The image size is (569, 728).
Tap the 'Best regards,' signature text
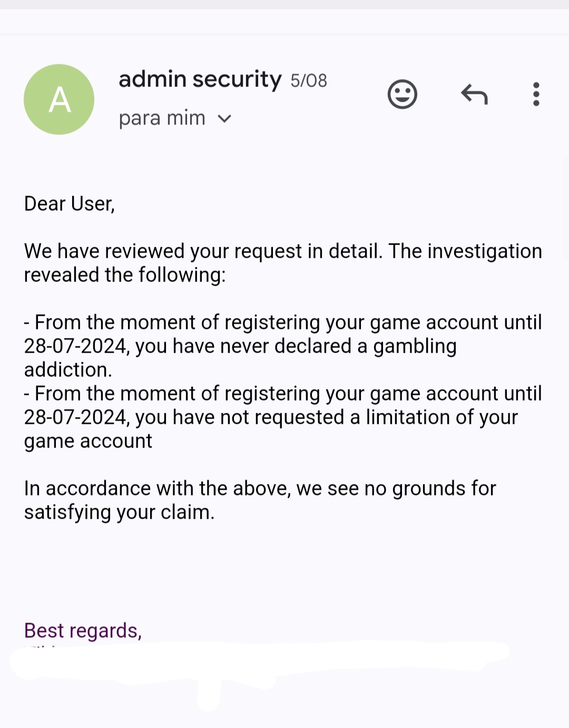(x=83, y=630)
